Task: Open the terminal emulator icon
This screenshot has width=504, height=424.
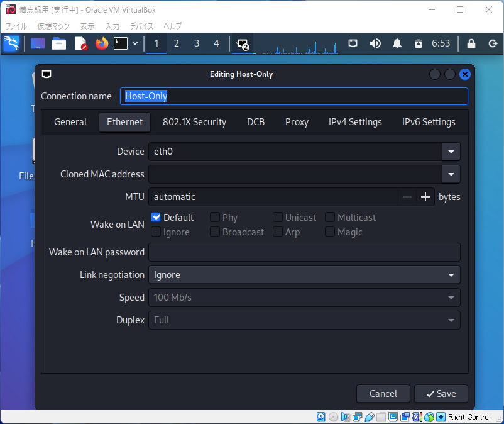Action: coord(121,43)
